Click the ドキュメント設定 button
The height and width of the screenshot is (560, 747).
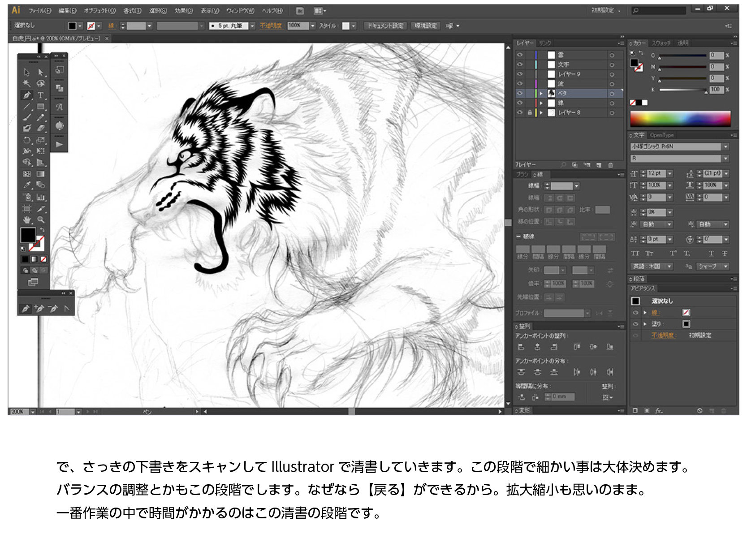tap(385, 26)
